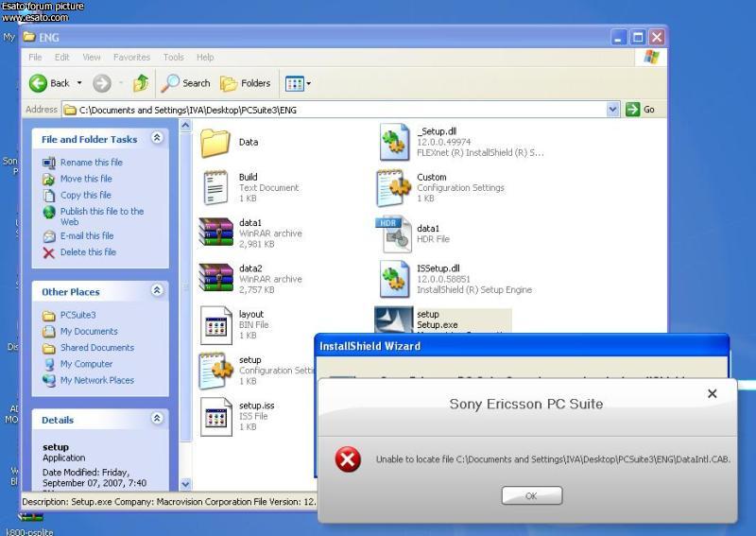Click OK in the error dialog

coord(531,495)
